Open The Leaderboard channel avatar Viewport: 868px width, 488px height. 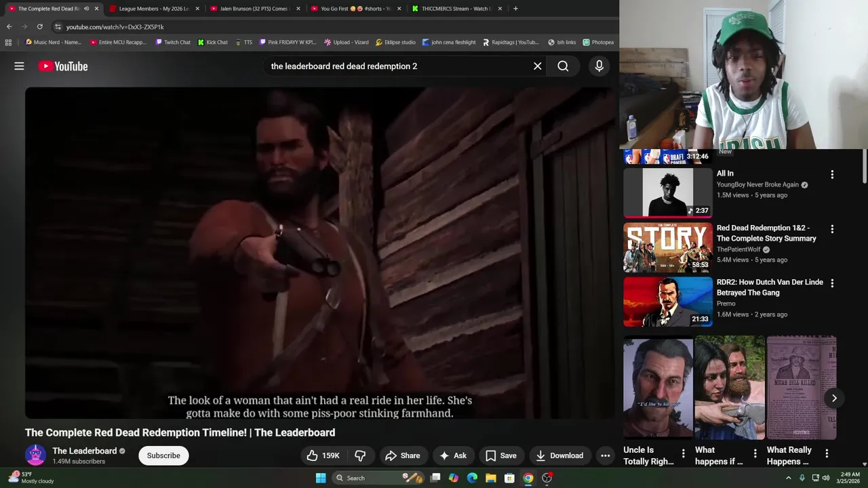(35, 455)
